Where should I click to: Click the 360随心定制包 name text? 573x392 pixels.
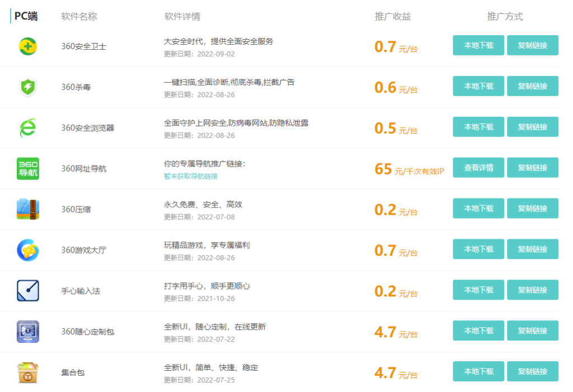coord(88,332)
